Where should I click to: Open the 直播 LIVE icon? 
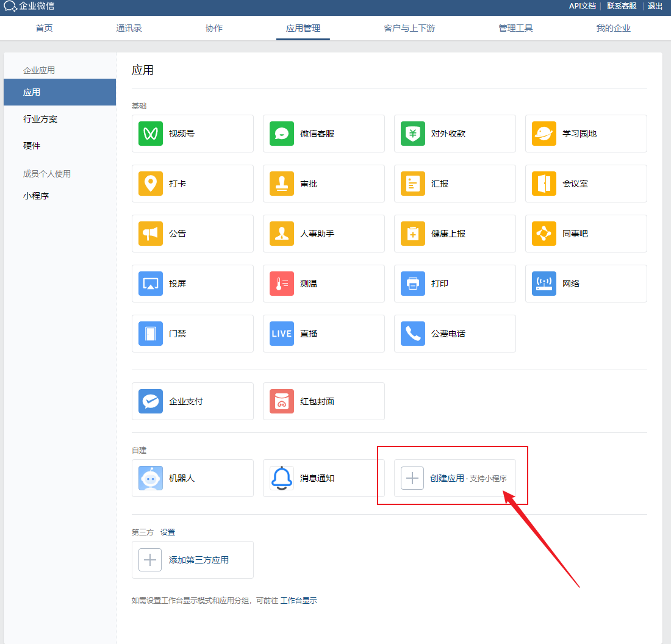tap(282, 334)
